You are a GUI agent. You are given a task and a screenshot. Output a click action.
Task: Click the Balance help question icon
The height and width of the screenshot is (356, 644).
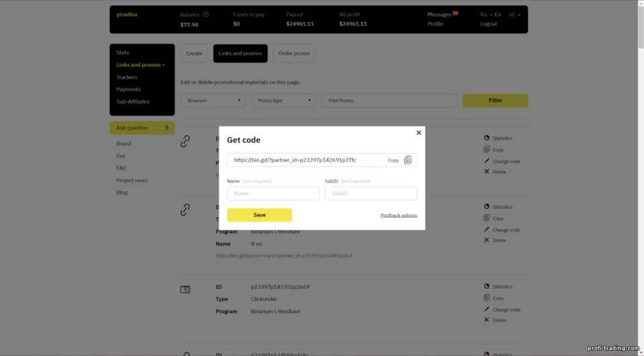(x=206, y=14)
